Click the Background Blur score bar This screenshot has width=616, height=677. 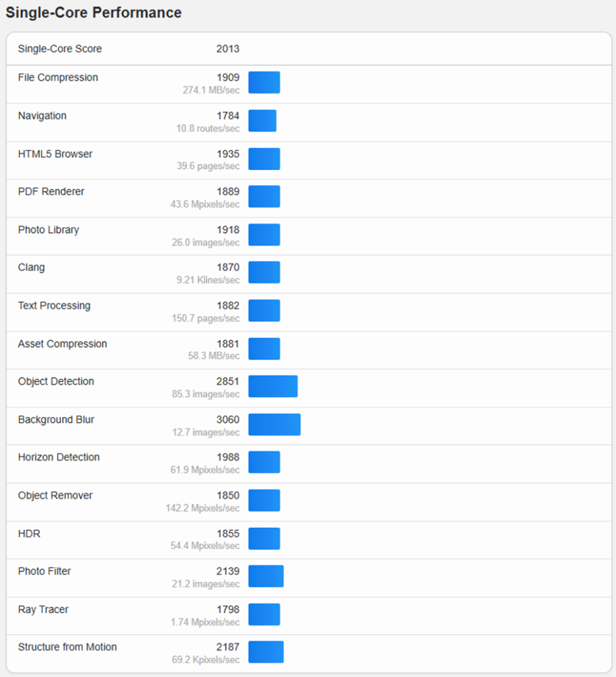[274, 424]
